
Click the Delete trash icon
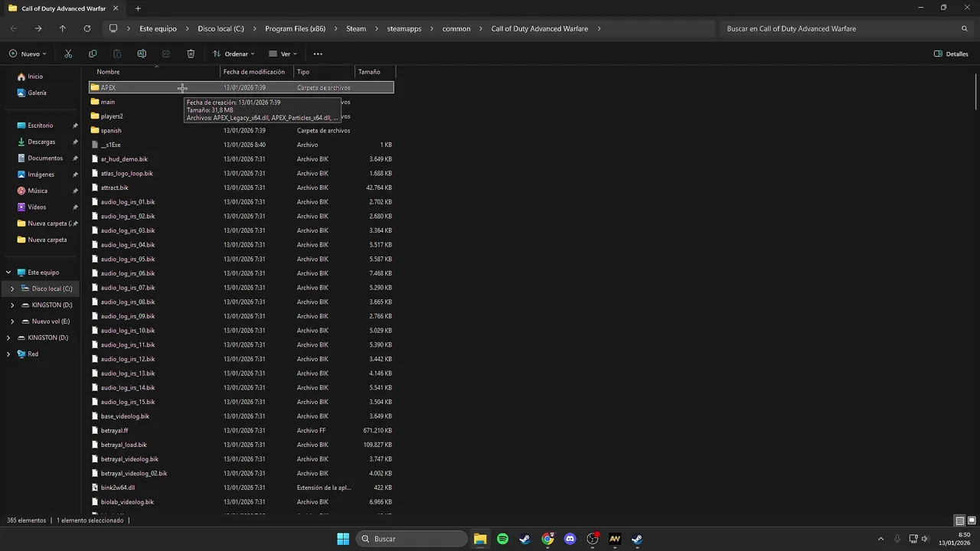coord(191,54)
